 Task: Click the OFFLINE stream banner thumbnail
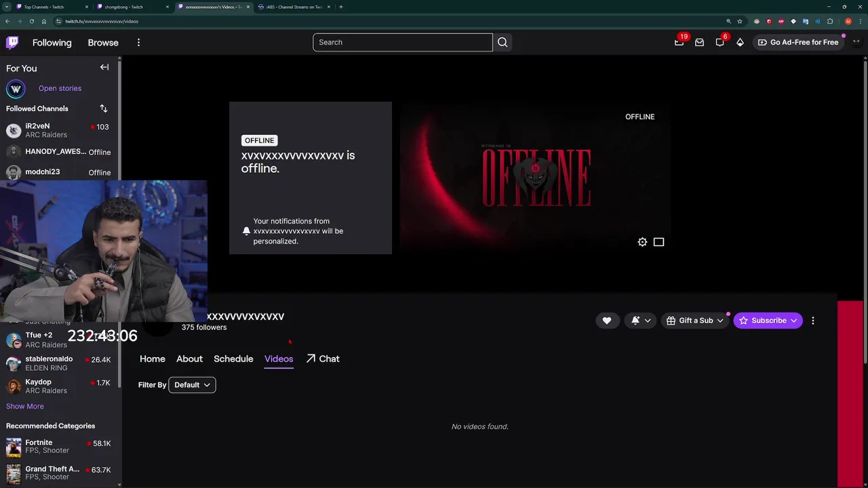coord(536,178)
